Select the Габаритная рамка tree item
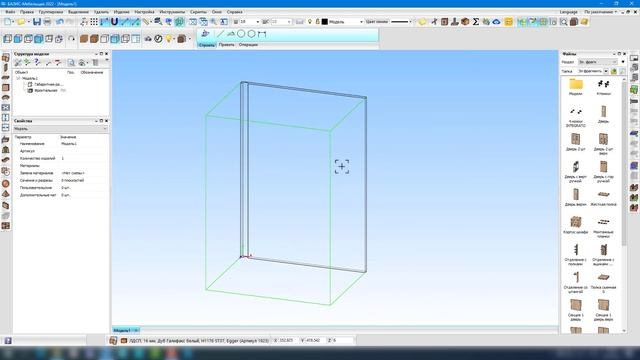 49,84
